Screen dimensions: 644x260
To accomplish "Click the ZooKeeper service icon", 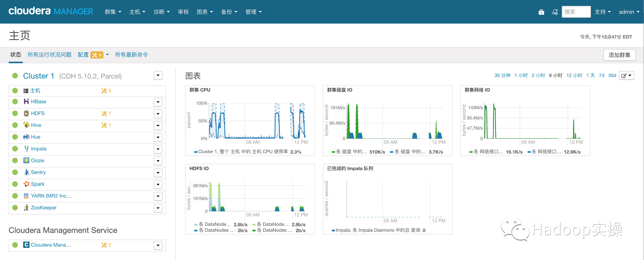I will pos(26,207).
